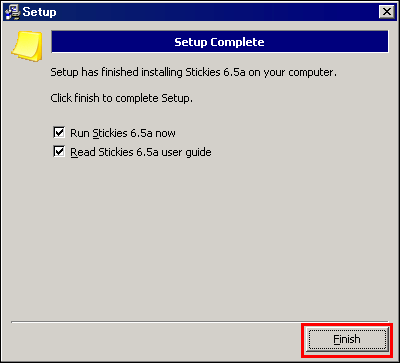Image resolution: width=400 pixels, height=363 pixels.
Task: Click the empty blue title bar area
Action: point(217,12)
